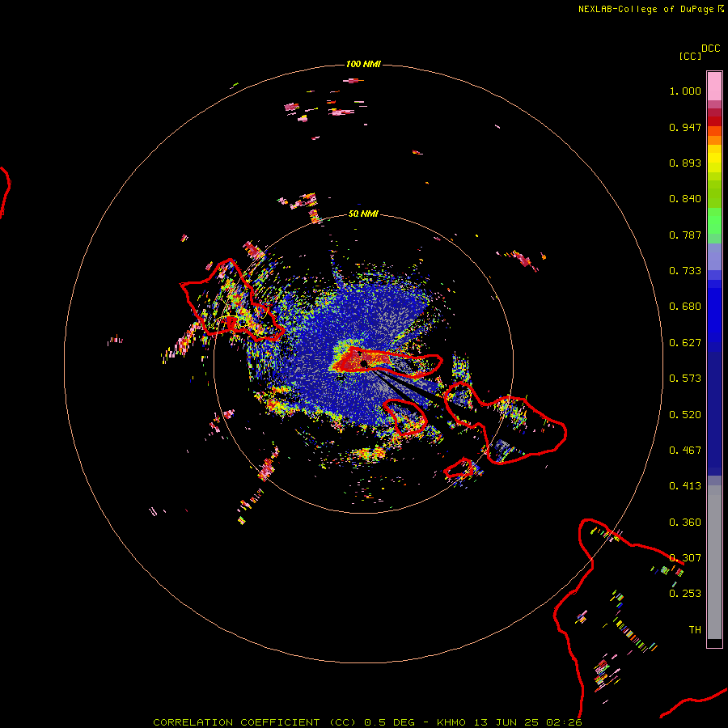Click the 0.787 color scale value

click(x=685, y=235)
